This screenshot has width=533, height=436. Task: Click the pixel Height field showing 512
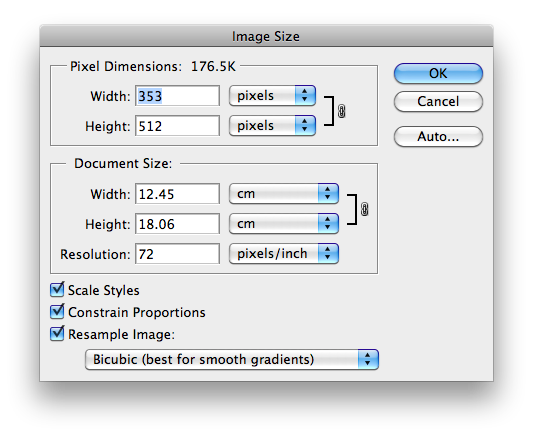click(x=177, y=126)
